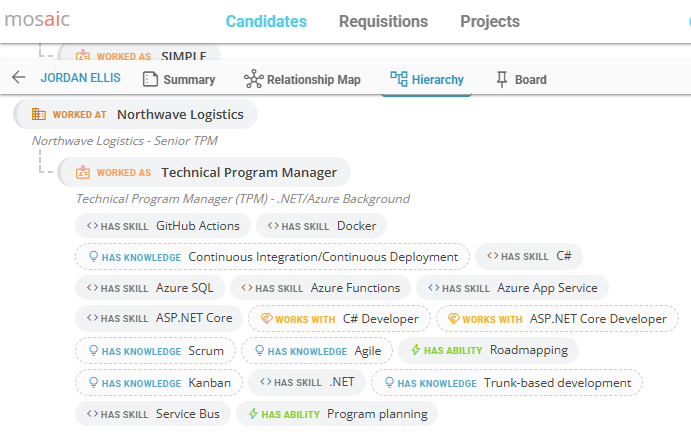The image size is (691, 435).
Task: Click the Relationship Map graph icon
Action: pos(254,79)
